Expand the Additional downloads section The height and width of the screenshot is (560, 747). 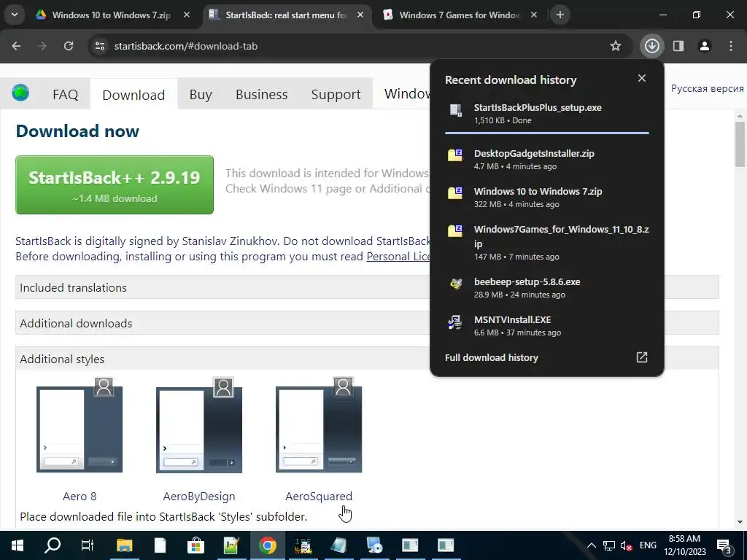pos(367,323)
